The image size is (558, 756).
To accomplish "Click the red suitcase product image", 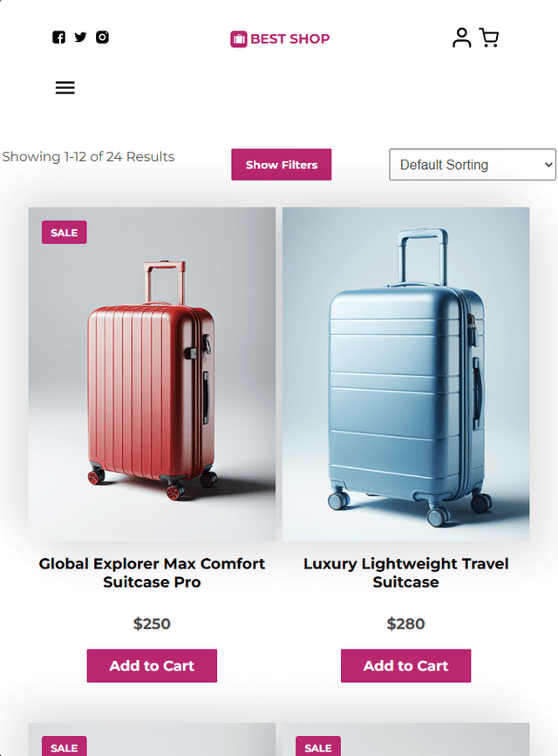I will [x=152, y=375].
